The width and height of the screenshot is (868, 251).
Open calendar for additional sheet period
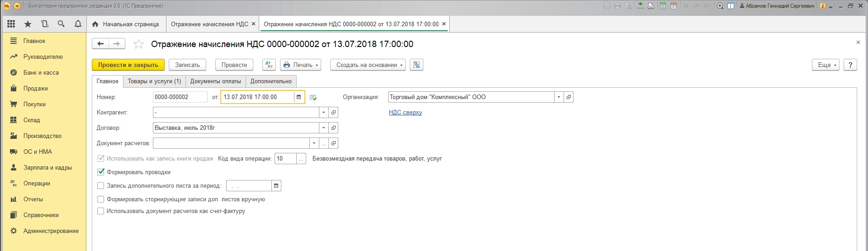276,185
